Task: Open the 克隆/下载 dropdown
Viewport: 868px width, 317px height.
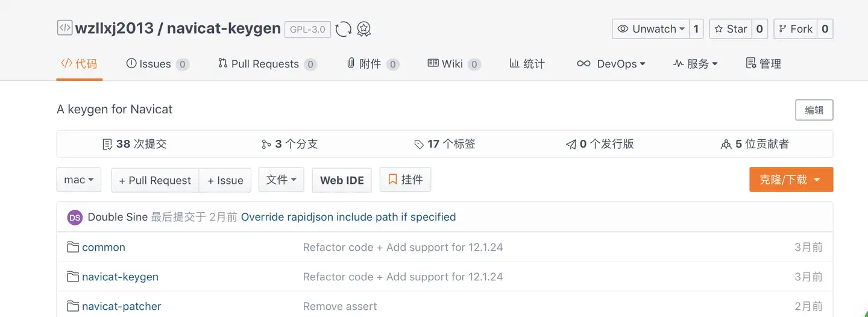Action: [791, 180]
